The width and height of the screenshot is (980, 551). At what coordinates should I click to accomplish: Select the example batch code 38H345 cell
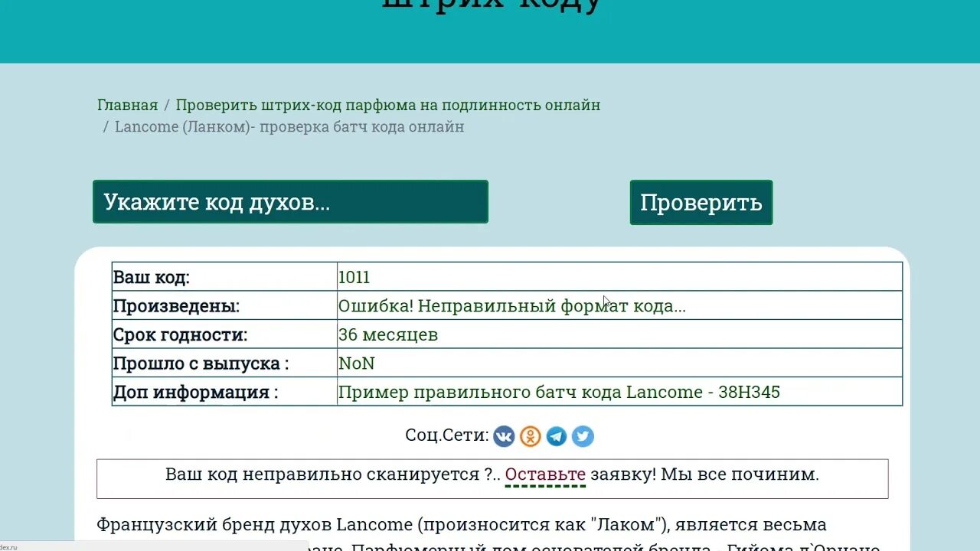pos(619,392)
